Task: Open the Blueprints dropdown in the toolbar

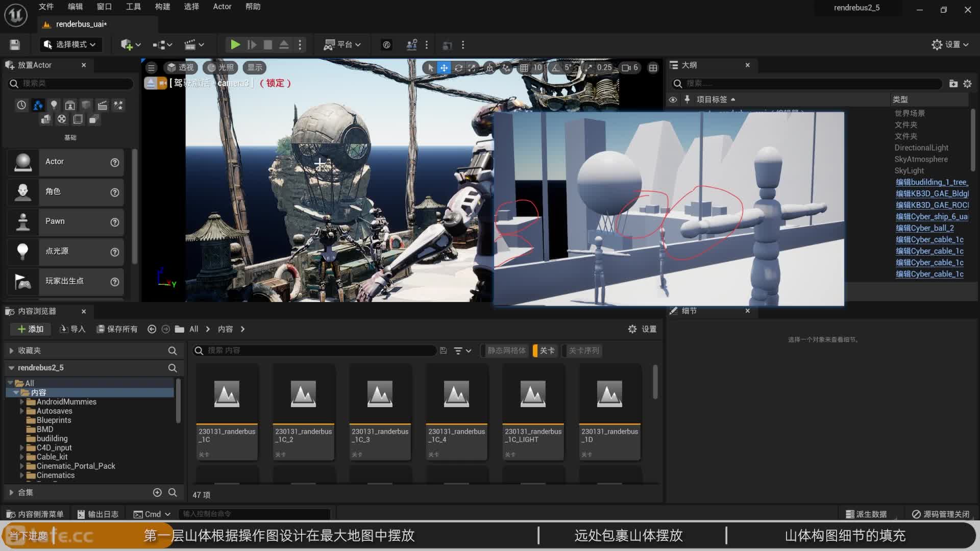Action: (x=162, y=45)
